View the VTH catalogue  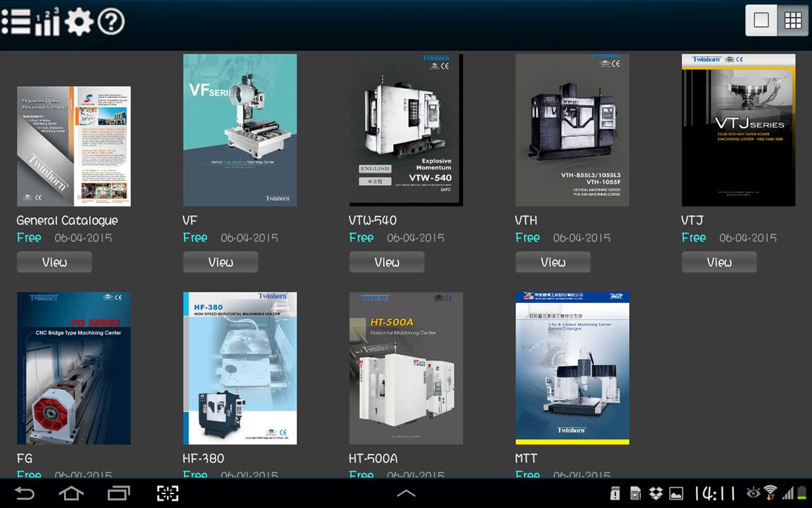553,262
